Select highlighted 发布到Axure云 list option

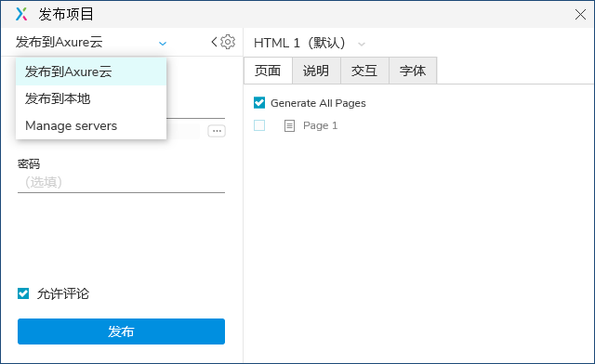click(x=91, y=71)
